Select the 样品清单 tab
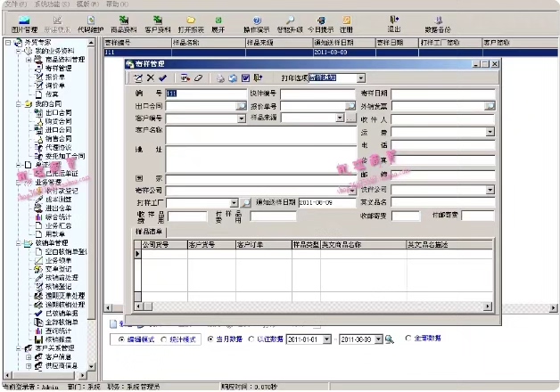Viewport: 560px width, 392px height. point(152,231)
